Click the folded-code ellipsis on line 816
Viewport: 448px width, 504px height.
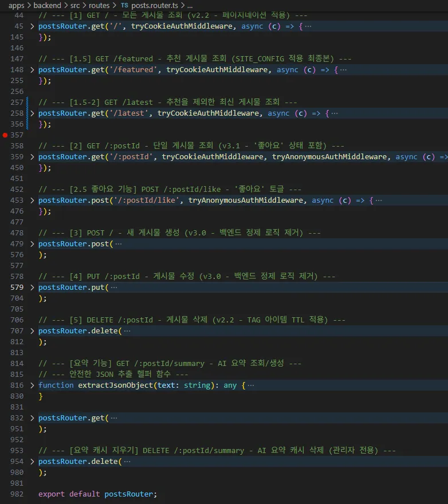[x=251, y=385]
